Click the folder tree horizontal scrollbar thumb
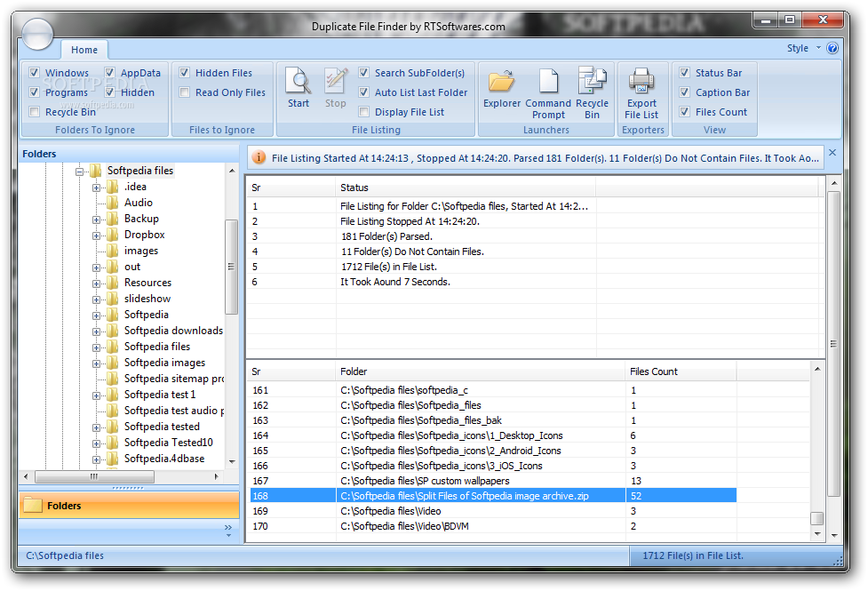 coord(94,476)
